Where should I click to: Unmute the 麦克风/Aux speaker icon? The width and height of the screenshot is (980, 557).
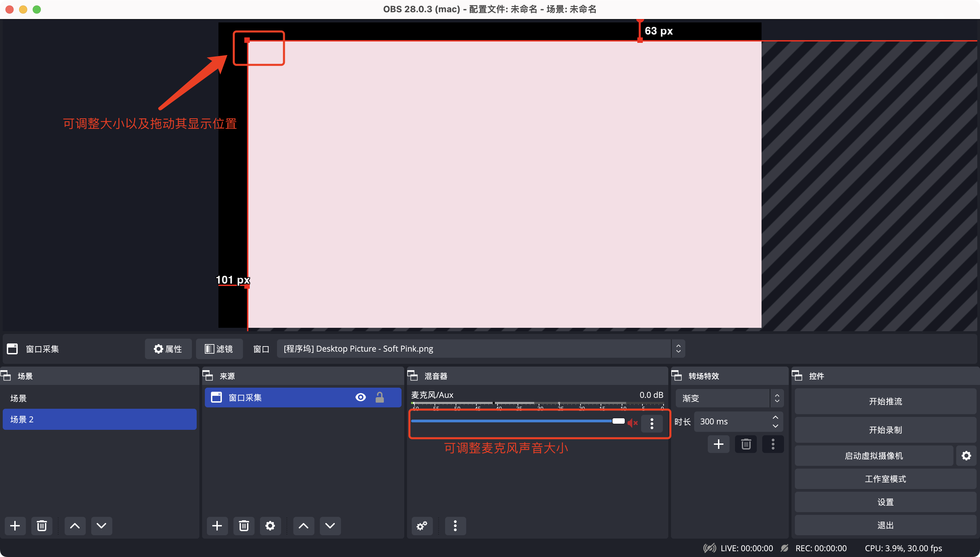[632, 423]
